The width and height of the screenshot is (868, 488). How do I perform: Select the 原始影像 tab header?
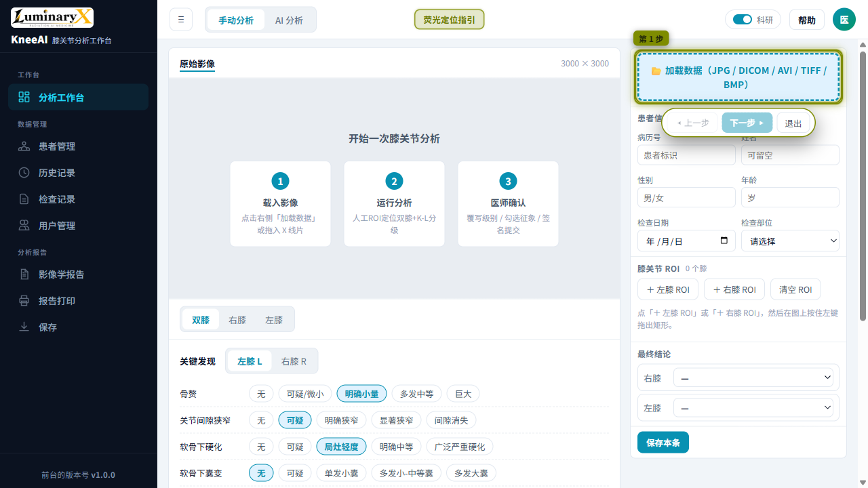(197, 64)
